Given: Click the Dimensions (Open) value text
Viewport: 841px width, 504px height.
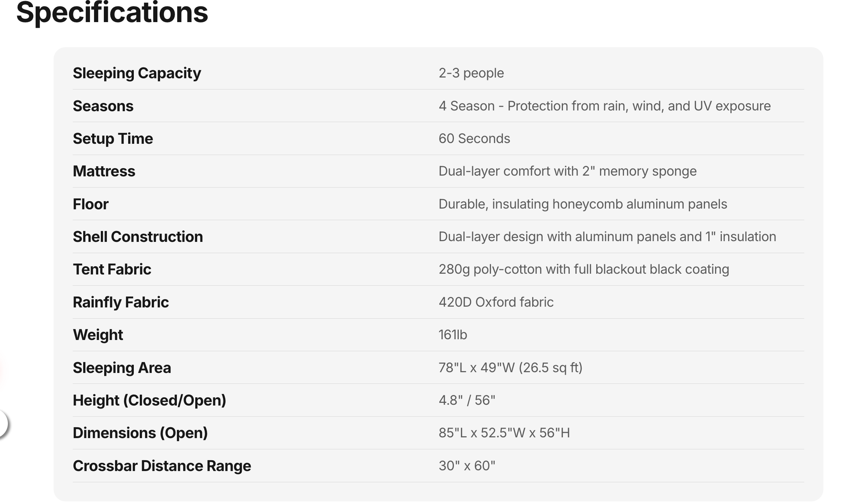Looking at the screenshot, I should (x=504, y=433).
